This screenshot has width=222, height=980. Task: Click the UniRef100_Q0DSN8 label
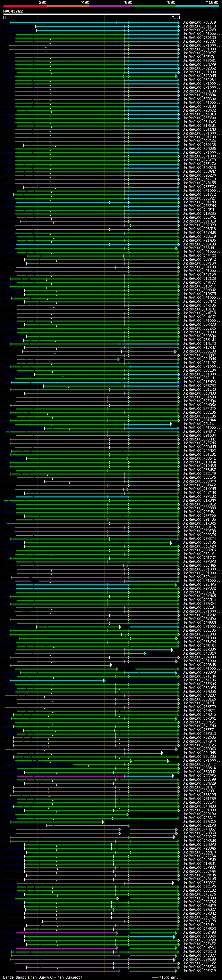[199, 665]
